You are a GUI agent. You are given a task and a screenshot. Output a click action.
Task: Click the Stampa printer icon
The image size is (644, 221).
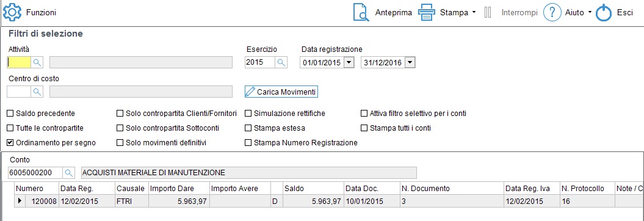[427, 12]
